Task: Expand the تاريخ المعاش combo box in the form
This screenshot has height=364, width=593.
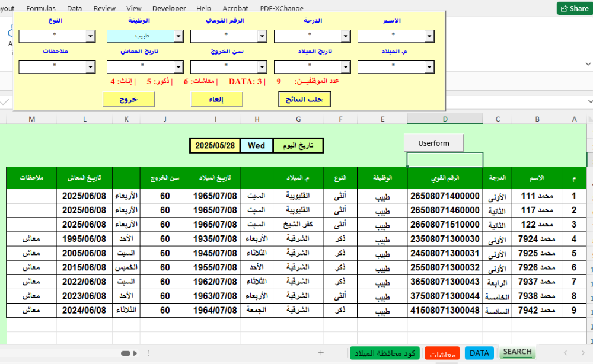Action: (178, 67)
